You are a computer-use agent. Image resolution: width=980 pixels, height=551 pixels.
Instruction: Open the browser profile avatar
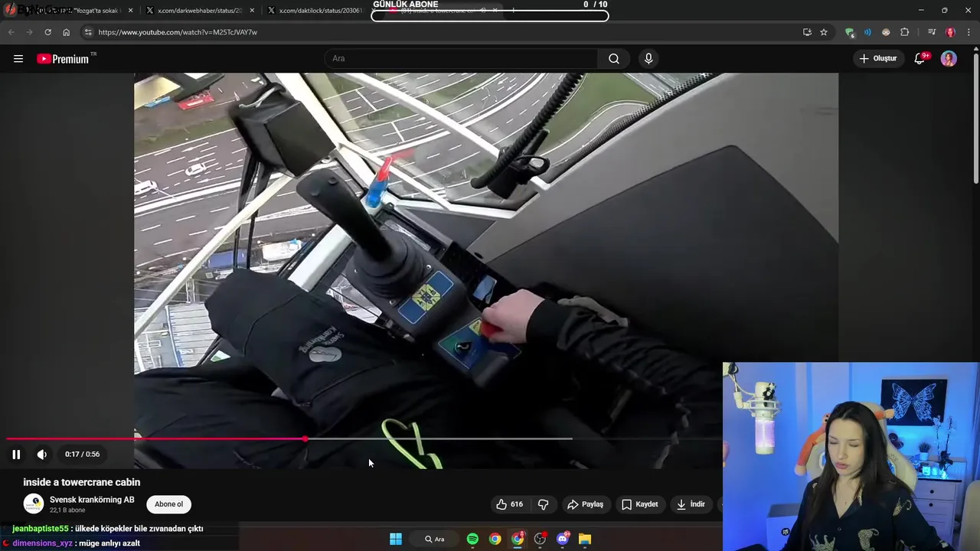(x=950, y=32)
